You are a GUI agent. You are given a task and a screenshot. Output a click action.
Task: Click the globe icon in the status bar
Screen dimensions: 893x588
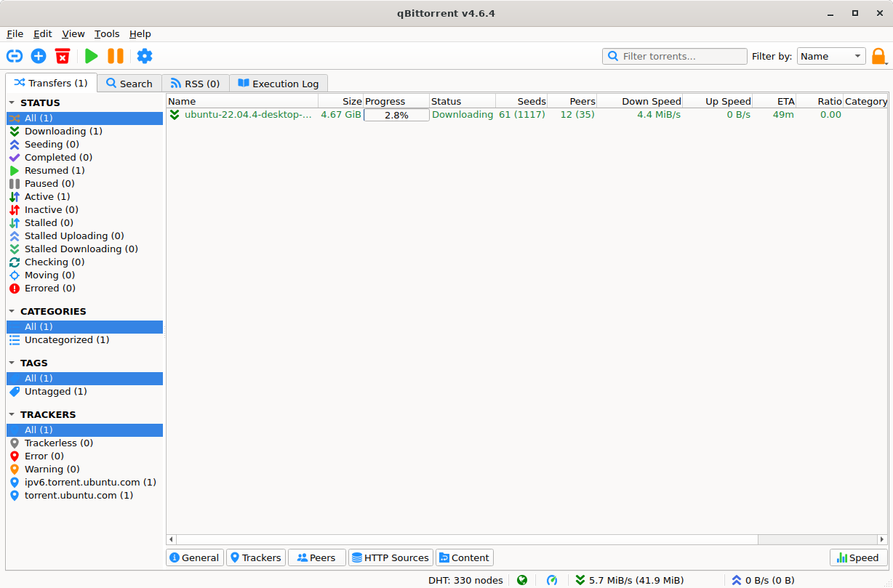521,580
